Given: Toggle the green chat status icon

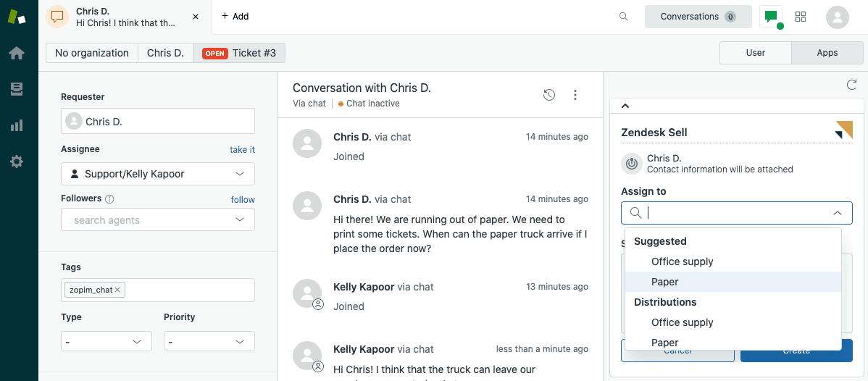Looking at the screenshot, I should 771,17.
